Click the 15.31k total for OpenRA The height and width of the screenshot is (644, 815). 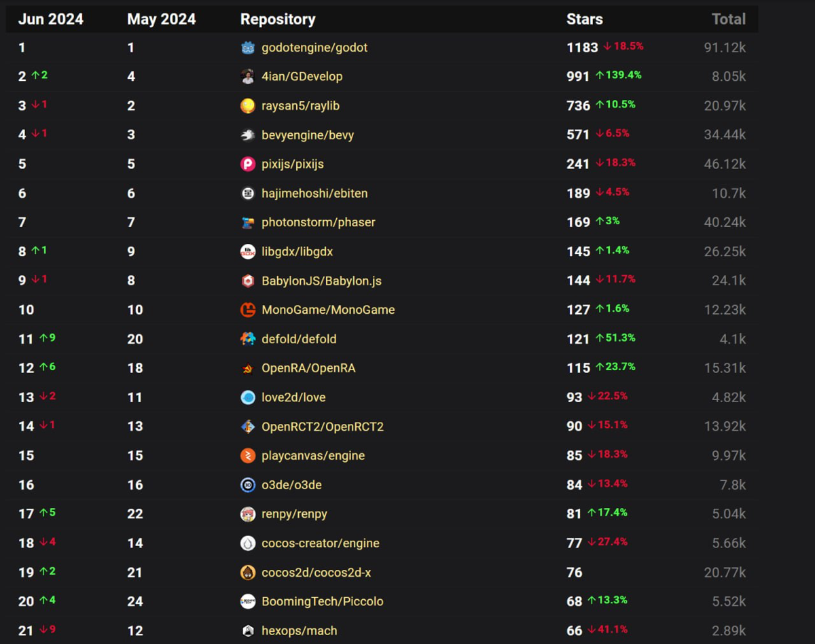[725, 368]
